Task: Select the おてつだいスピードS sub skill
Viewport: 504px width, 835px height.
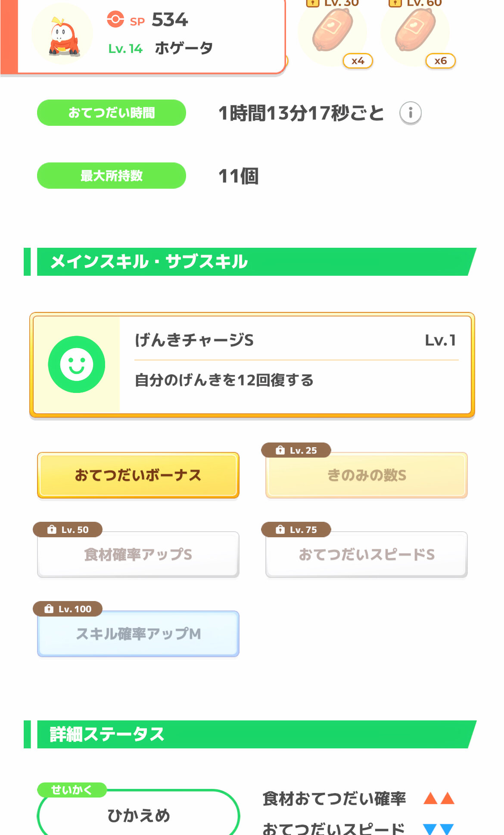Action: [367, 555]
